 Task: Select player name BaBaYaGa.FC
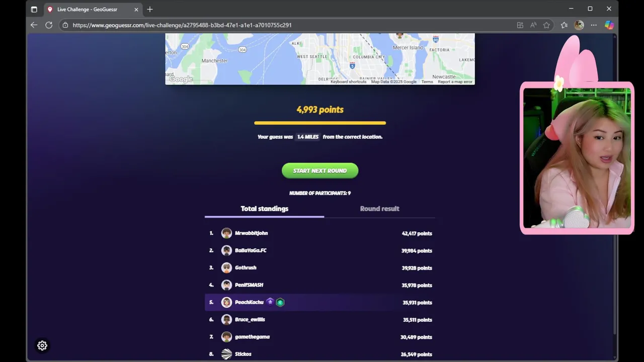pyautogui.click(x=251, y=250)
